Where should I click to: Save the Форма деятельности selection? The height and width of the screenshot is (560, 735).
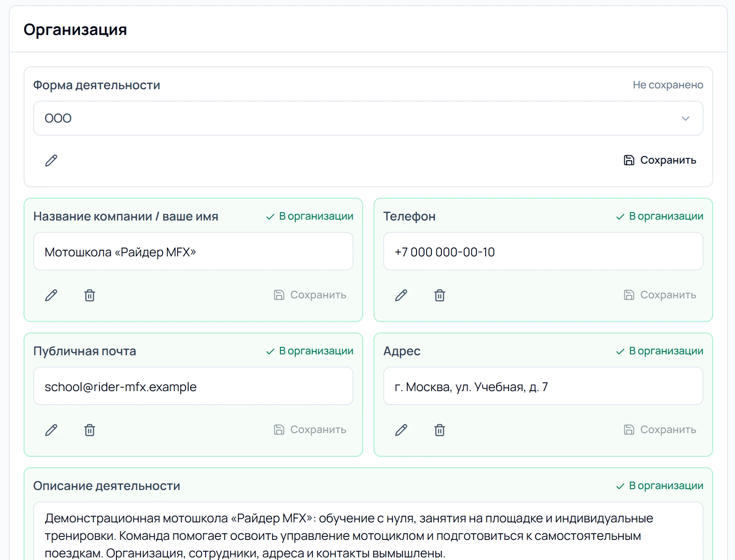[x=660, y=160]
